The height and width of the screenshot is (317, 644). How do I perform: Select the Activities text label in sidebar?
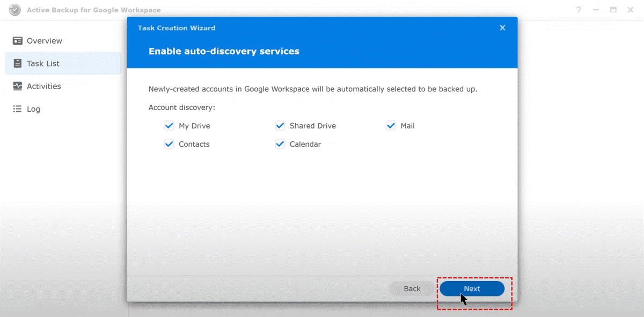[x=44, y=86]
